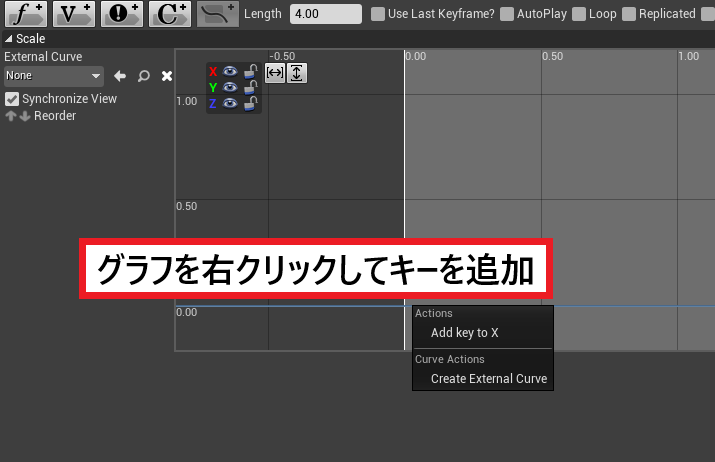Toggle the lock for the Y curve
Screen dimensions: 715x462
pos(250,87)
